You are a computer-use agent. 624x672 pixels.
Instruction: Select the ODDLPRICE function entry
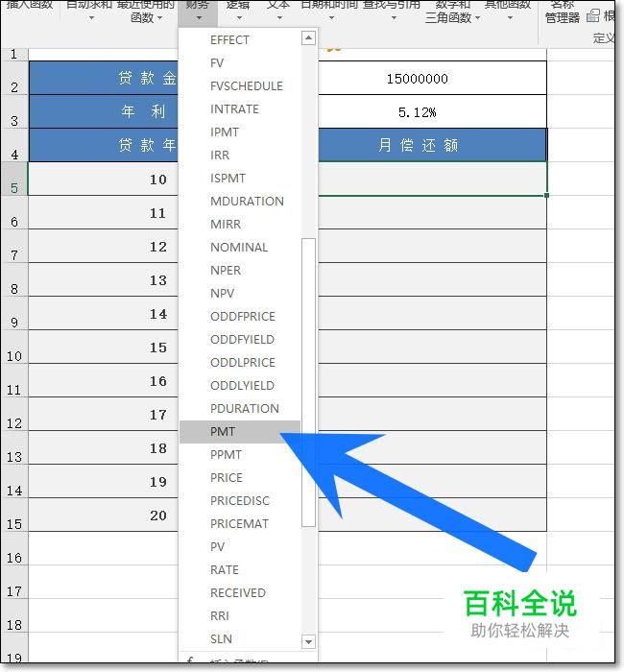(x=240, y=363)
